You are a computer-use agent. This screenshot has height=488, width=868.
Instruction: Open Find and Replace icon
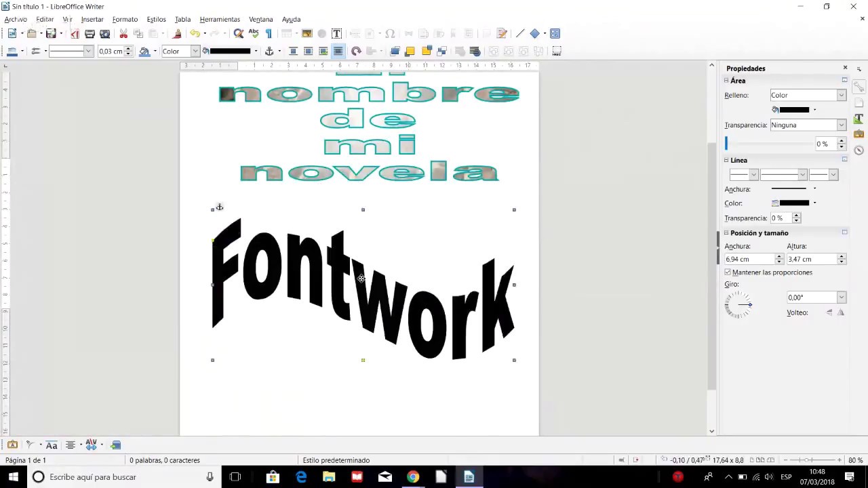click(239, 33)
